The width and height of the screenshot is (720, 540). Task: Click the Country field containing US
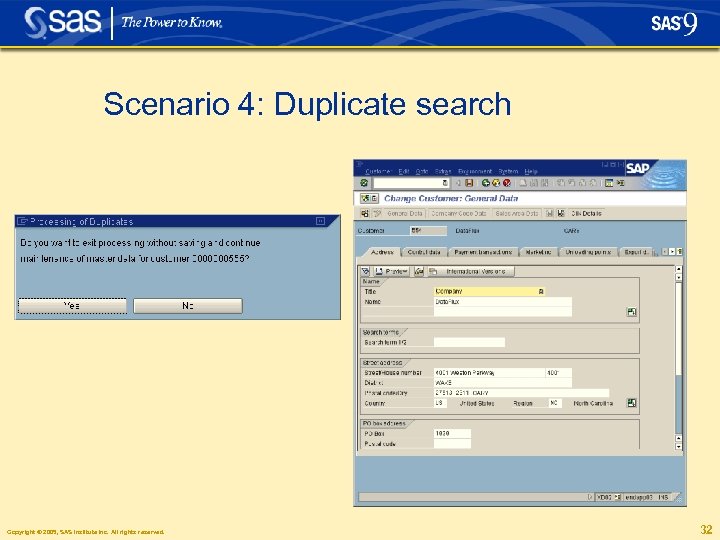[x=440, y=403]
